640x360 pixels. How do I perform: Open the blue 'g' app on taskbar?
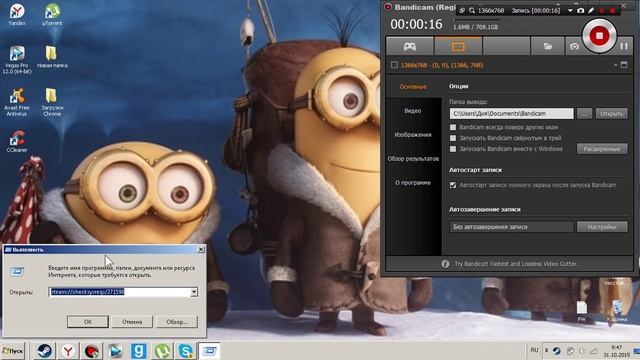(x=139, y=351)
